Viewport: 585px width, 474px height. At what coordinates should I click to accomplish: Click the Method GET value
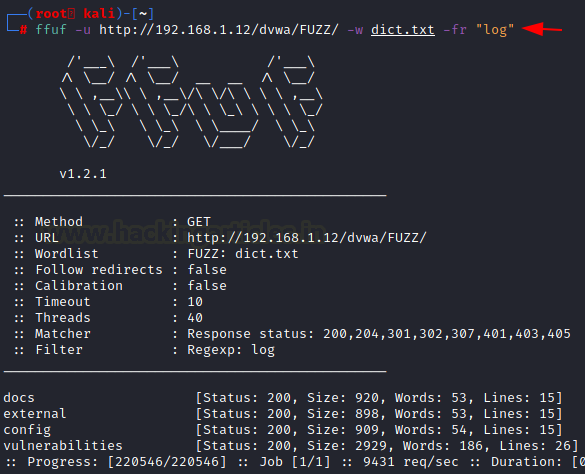[199, 222]
